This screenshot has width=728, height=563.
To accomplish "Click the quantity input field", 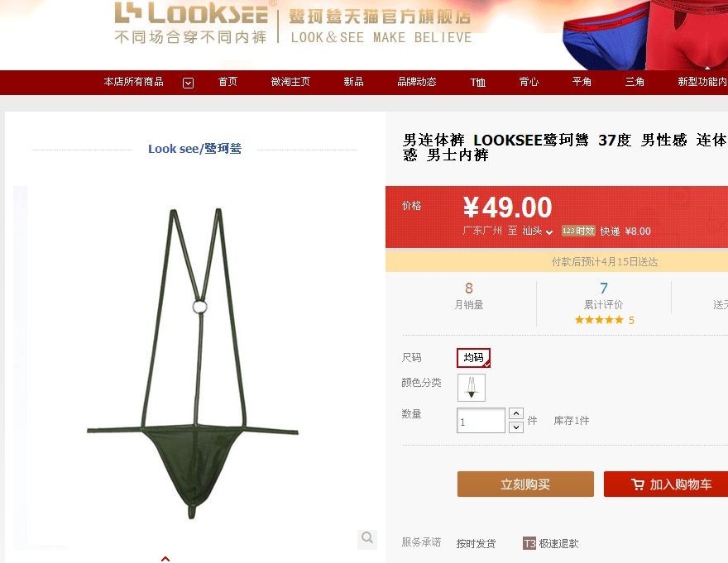I will tap(481, 421).
